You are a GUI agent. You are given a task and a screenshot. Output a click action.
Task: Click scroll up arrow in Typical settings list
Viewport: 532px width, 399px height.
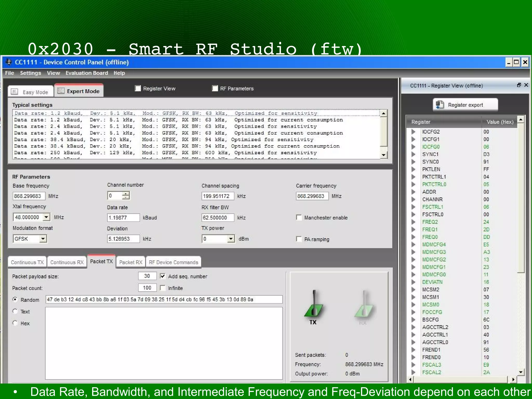coord(384,113)
